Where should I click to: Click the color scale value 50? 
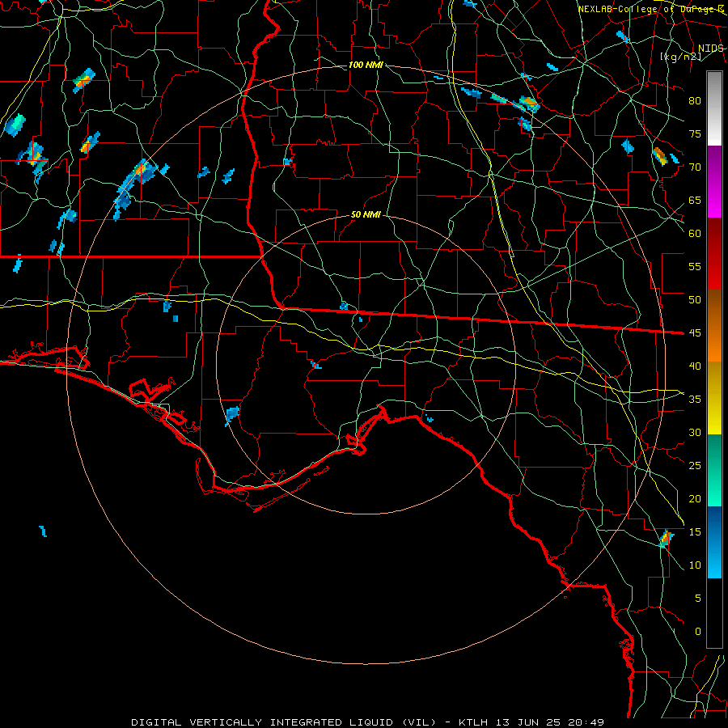coord(695,299)
